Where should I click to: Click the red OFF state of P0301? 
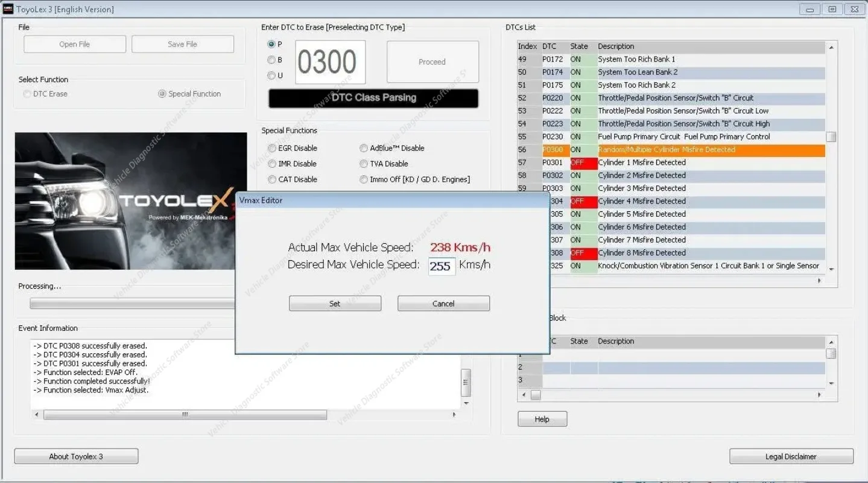583,162
